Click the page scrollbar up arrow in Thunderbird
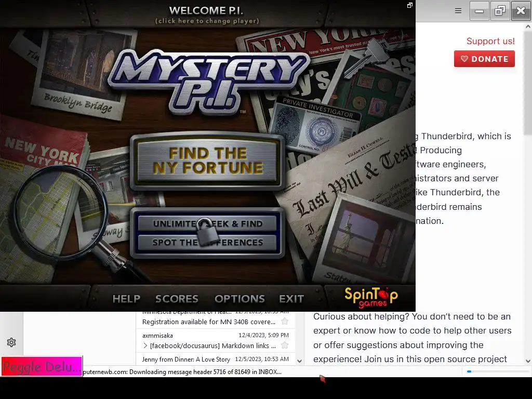 pyautogui.click(x=528, y=26)
